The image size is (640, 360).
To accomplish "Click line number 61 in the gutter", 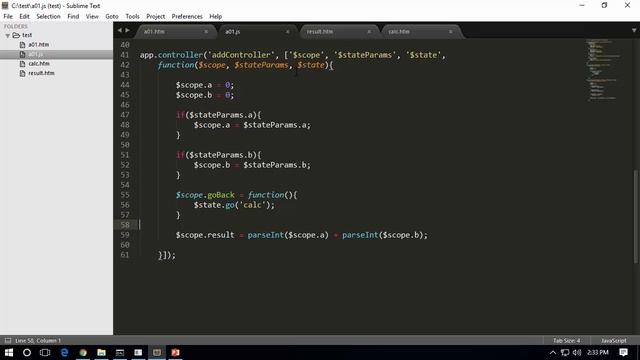I will [125, 255].
